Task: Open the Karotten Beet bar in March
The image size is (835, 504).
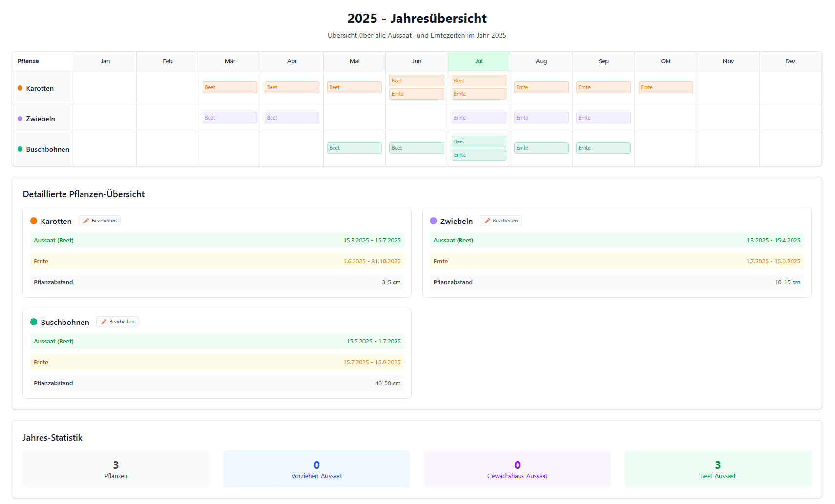Action: point(230,87)
